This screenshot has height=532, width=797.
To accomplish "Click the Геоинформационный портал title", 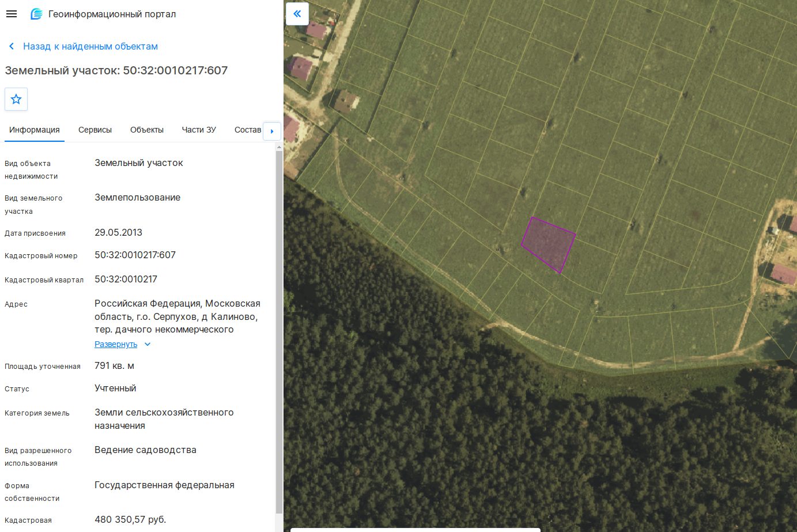I will (x=112, y=14).
